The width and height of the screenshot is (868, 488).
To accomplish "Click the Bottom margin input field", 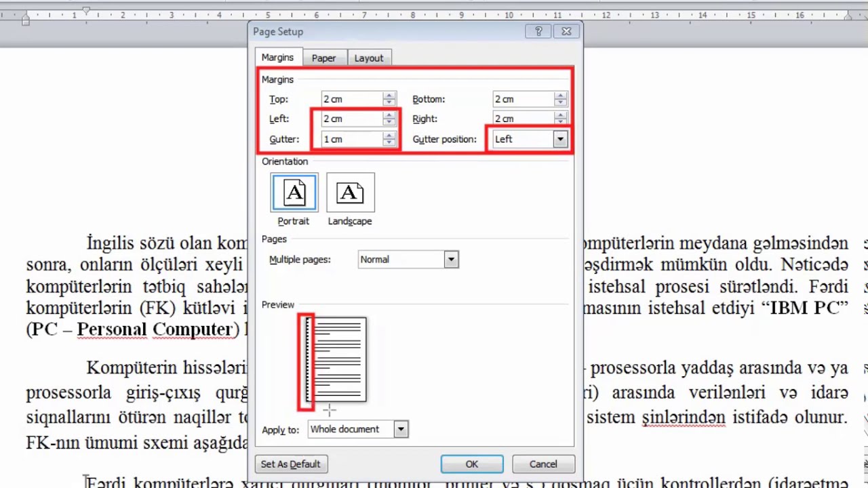I will click(523, 99).
